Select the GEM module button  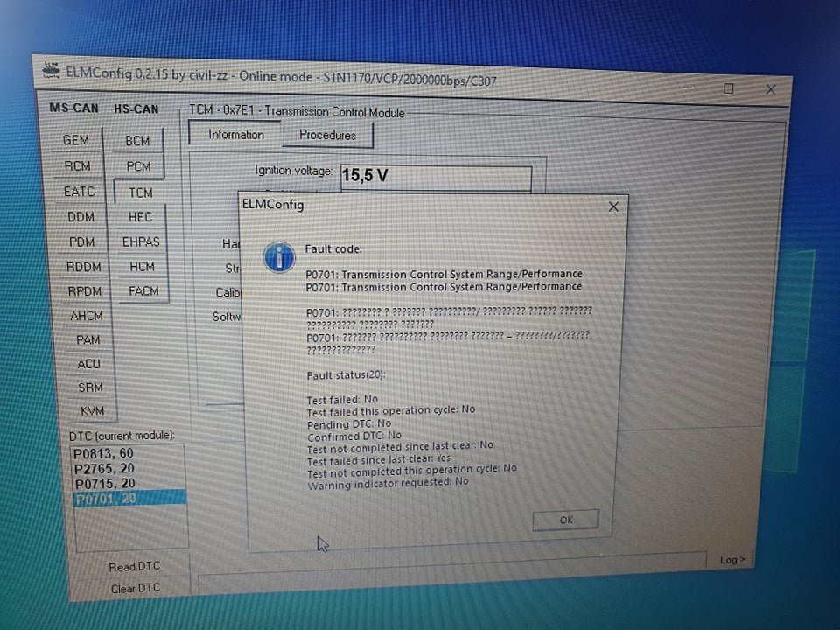point(76,140)
